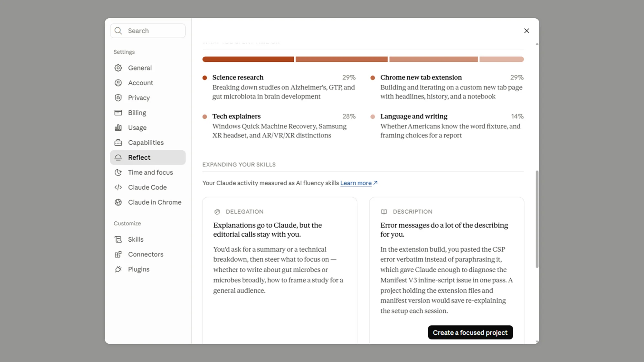The height and width of the screenshot is (362, 644).
Task: Open the Billing section
Action: click(148, 113)
